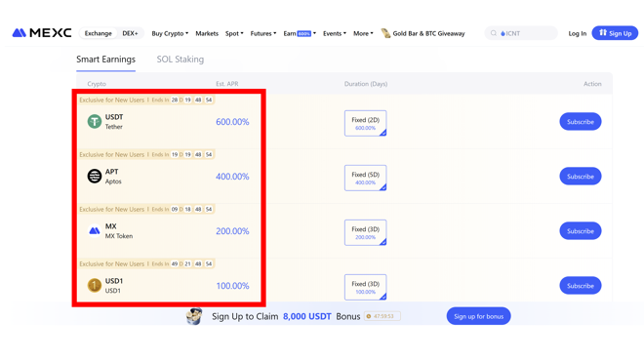This screenshot has width=644, height=362.
Task: Click the 600.00% APR value
Action: tap(232, 122)
